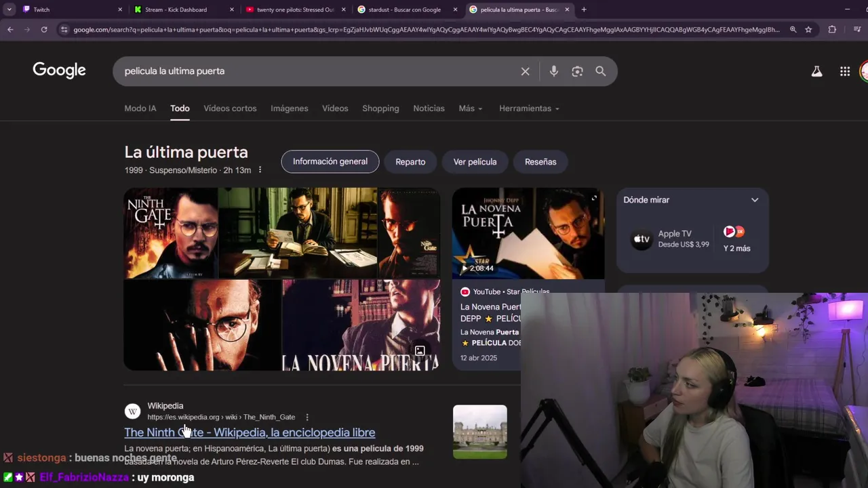Close the Twitch tab
The width and height of the screenshot is (868, 488).
pos(120,9)
